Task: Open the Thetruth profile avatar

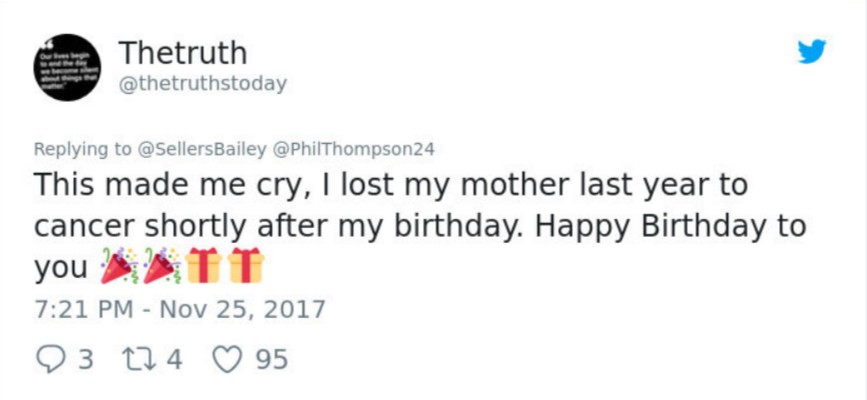Action: pyautogui.click(x=66, y=64)
